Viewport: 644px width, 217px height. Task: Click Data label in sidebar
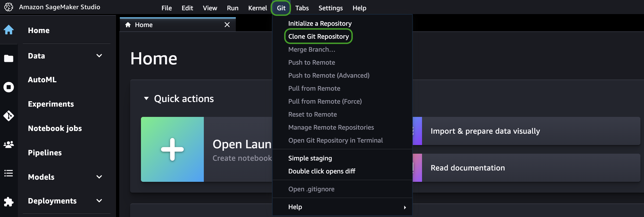point(37,56)
